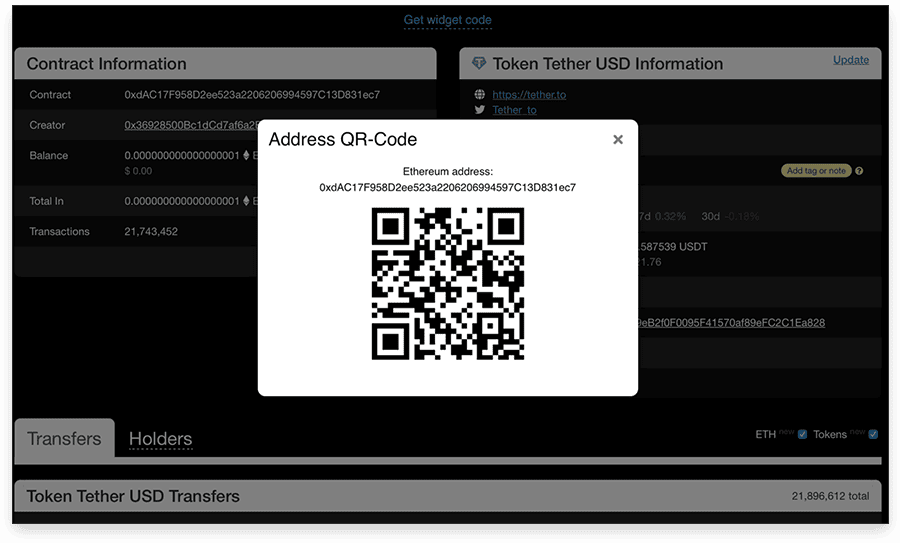Click the diamond token icon in the header
Viewport: 900px width, 543px height.
pos(479,63)
